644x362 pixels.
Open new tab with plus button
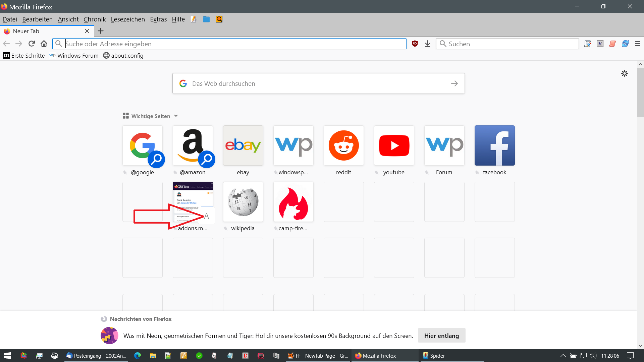point(100,31)
